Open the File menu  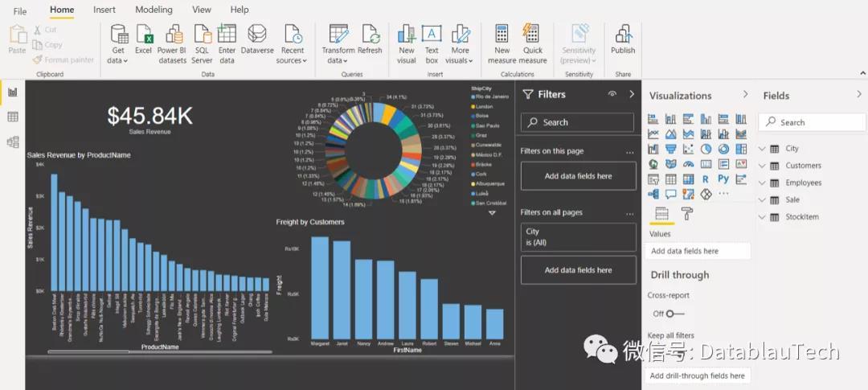pos(20,11)
